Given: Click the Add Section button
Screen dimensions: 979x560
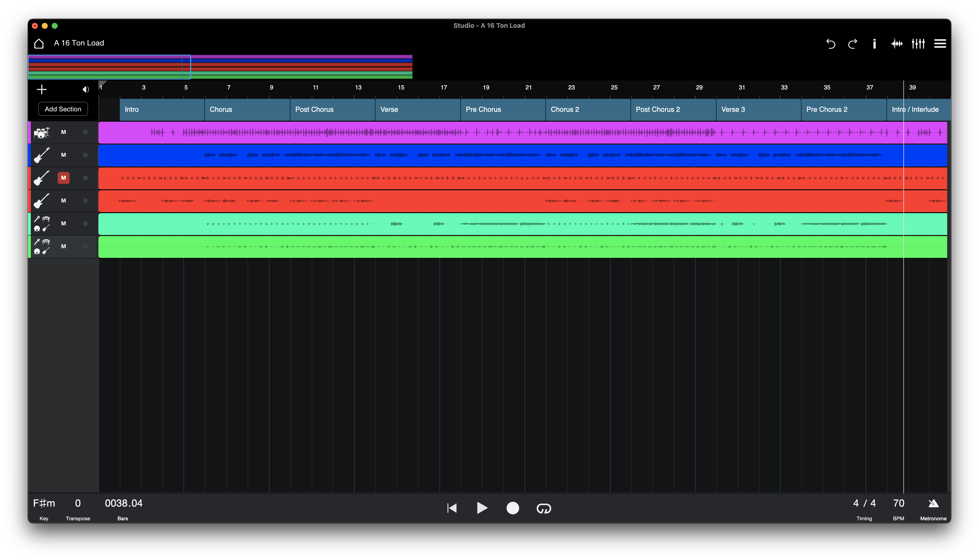Looking at the screenshot, I should [x=63, y=109].
